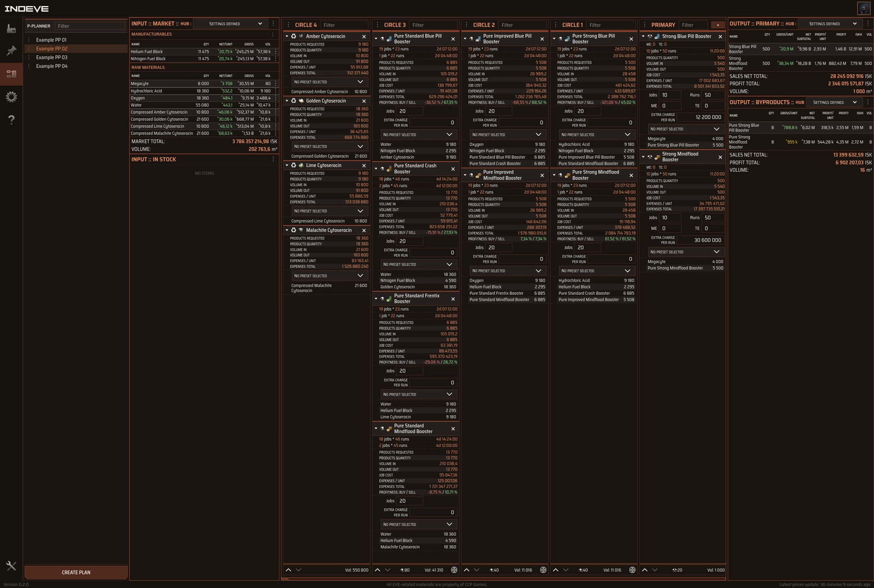The height and width of the screenshot is (588, 874).
Task: Open Input Market hub Settings Defined dropdown
Action: coord(235,24)
